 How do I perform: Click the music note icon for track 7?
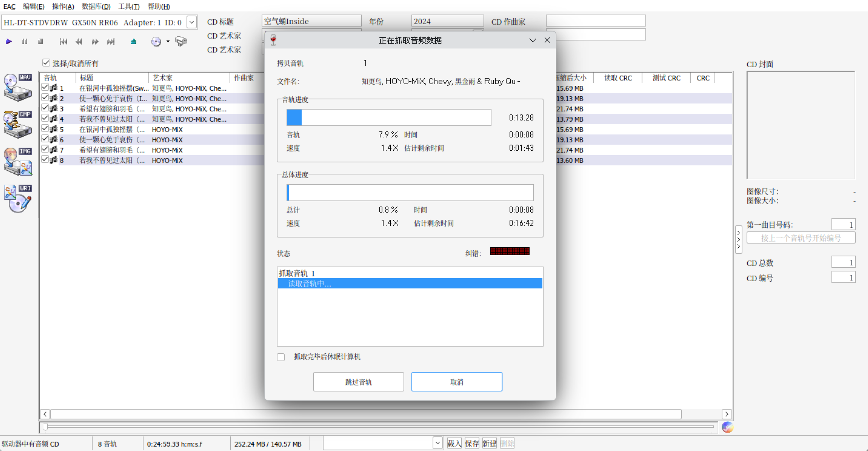coord(54,150)
